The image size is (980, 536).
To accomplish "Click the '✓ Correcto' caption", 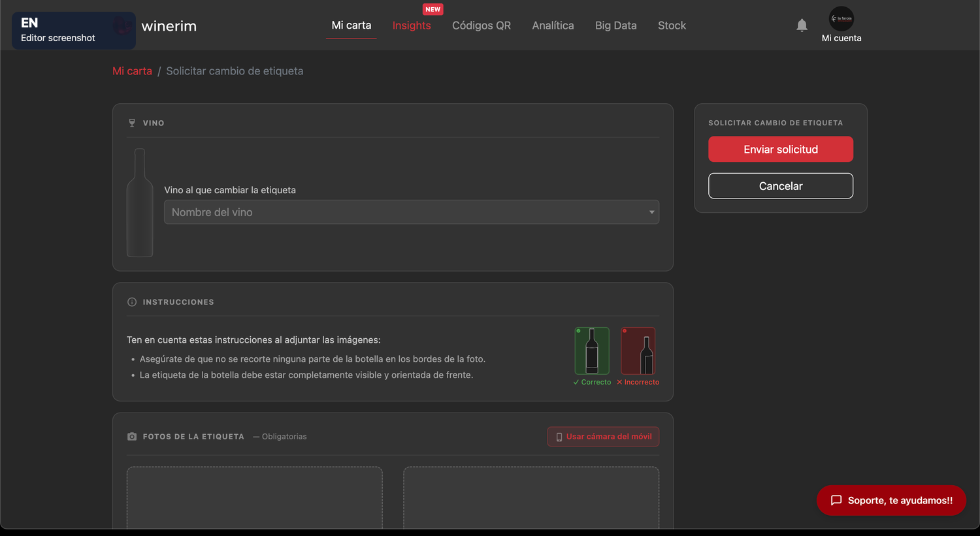I will coord(592,382).
